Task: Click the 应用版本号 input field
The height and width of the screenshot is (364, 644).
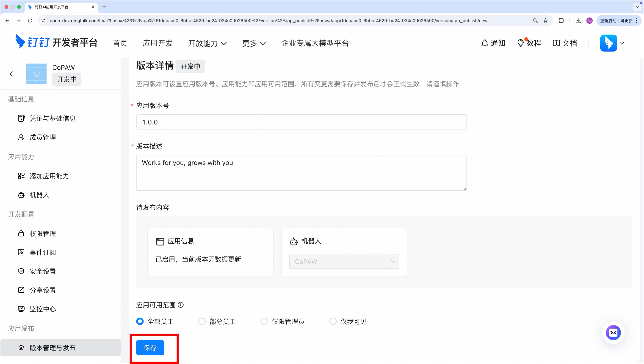Action: click(x=301, y=122)
